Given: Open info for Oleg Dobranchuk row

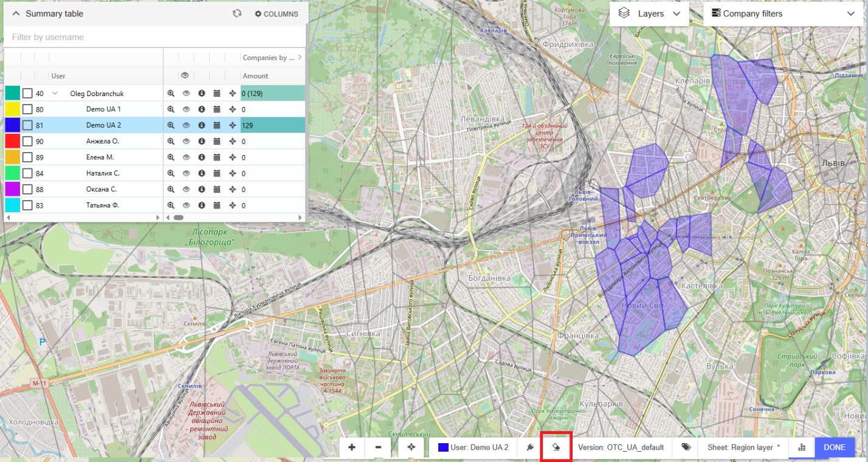Looking at the screenshot, I should 201,94.
